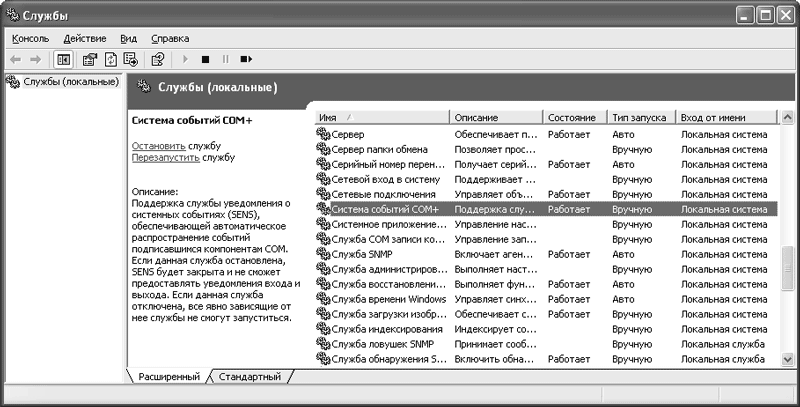The width and height of the screenshot is (800, 407).
Task: Maximize the Службы window
Action: coord(765,16)
